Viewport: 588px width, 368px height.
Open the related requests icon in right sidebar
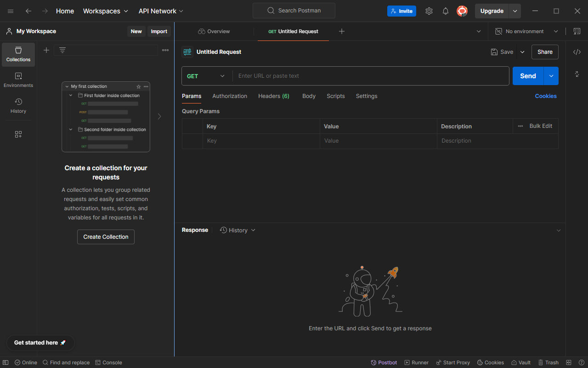pos(577,74)
